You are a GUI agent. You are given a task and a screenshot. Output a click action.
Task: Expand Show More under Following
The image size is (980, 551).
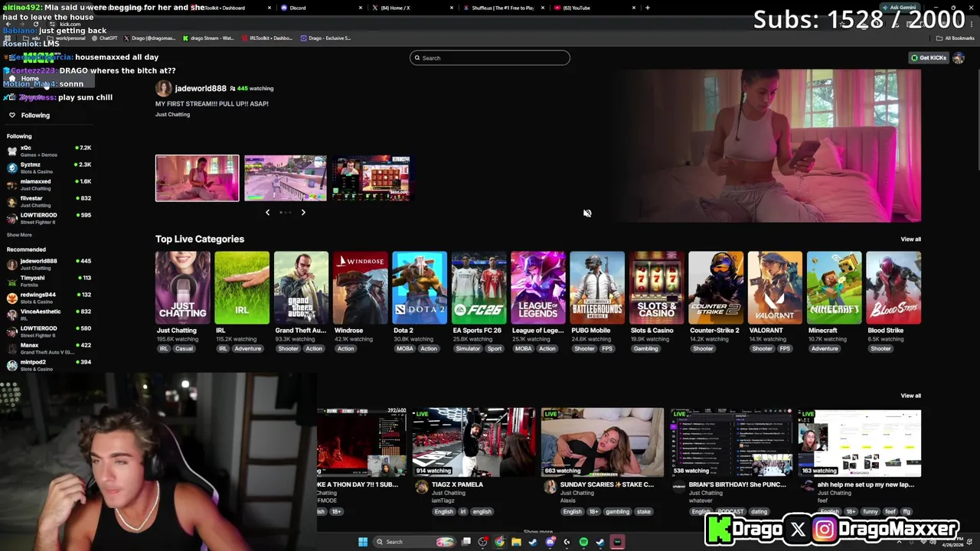pos(19,235)
